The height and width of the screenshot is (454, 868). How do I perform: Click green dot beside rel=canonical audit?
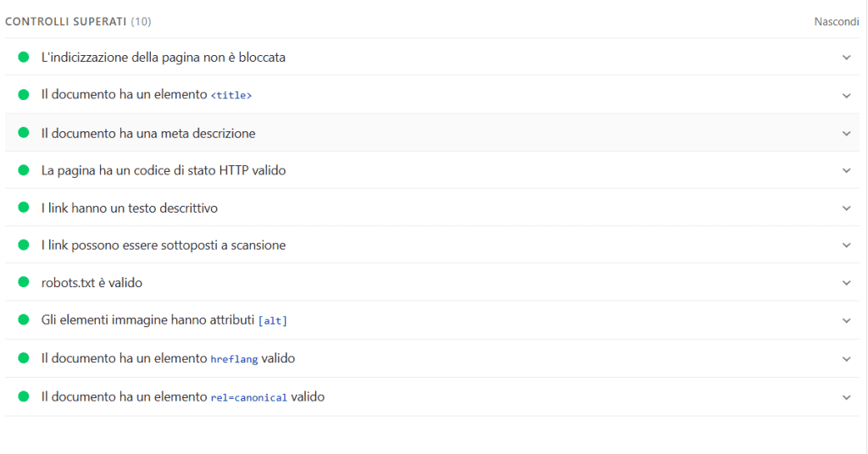(24, 396)
